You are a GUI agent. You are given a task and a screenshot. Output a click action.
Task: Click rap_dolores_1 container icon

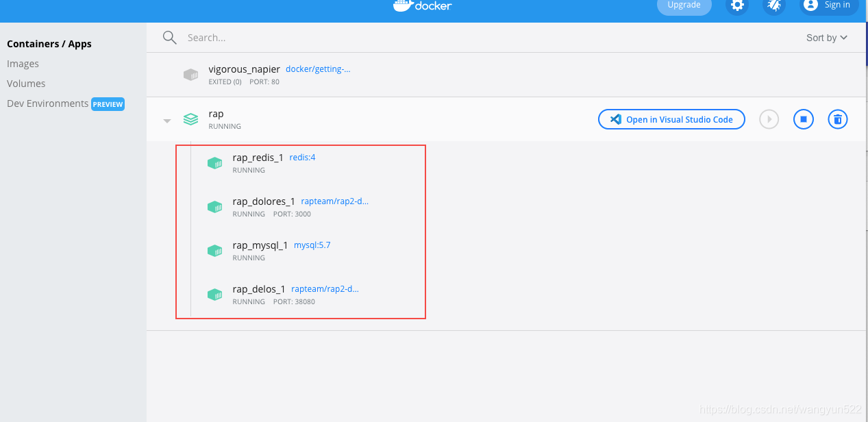[x=214, y=207]
